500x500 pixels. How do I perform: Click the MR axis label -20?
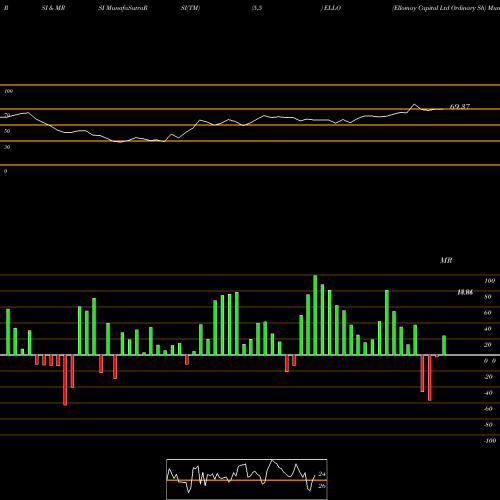click(488, 377)
